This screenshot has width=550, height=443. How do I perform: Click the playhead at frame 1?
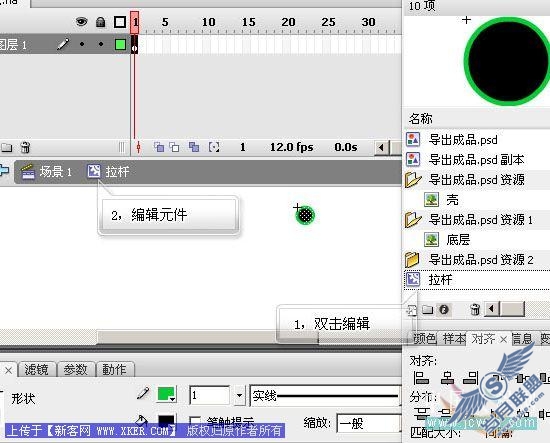[135, 22]
